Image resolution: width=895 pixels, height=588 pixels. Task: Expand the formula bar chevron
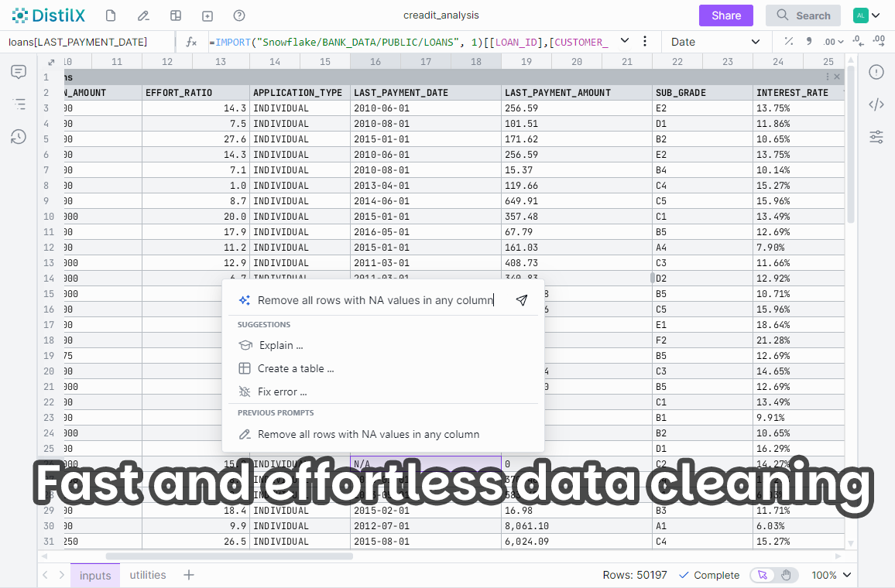(625, 41)
